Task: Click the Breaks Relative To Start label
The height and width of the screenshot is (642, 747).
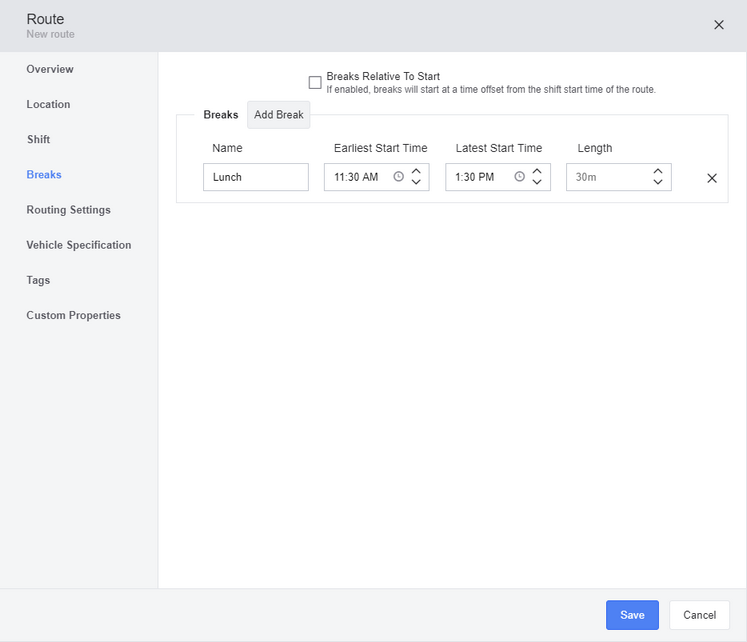Action: (x=383, y=76)
